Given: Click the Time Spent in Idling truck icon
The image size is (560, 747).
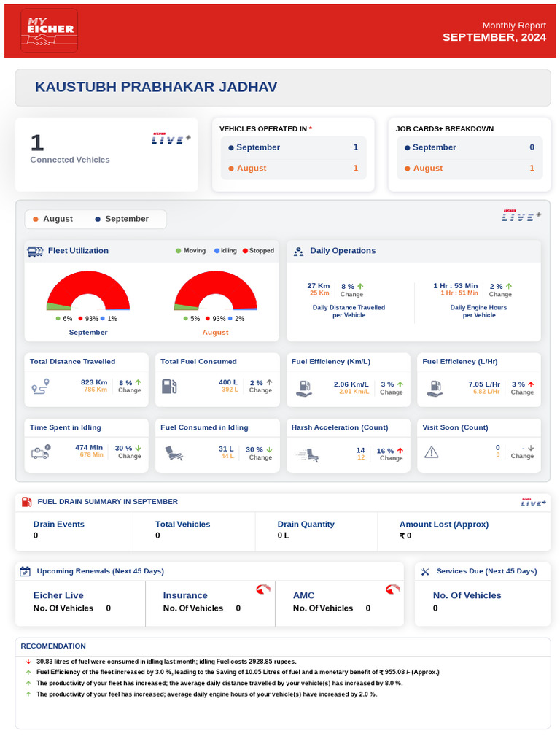Looking at the screenshot, I should (x=41, y=452).
